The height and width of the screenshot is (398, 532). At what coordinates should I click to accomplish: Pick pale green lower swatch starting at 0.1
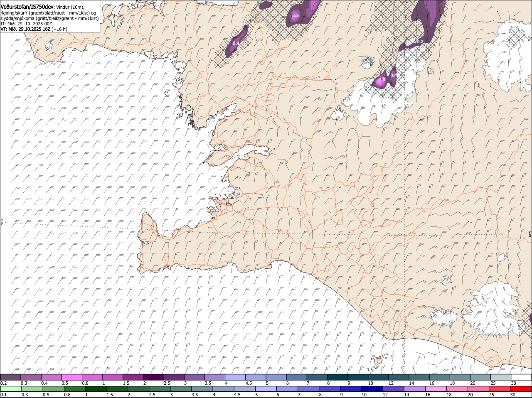[x=11, y=389]
